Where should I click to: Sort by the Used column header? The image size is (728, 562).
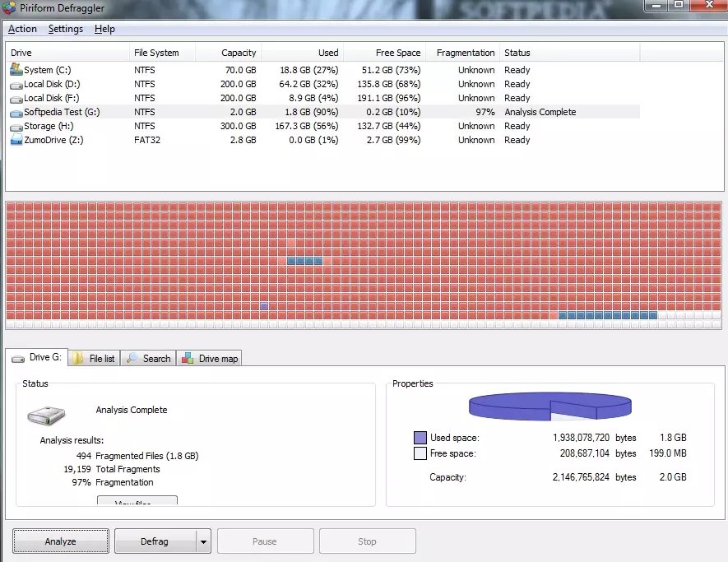point(302,53)
